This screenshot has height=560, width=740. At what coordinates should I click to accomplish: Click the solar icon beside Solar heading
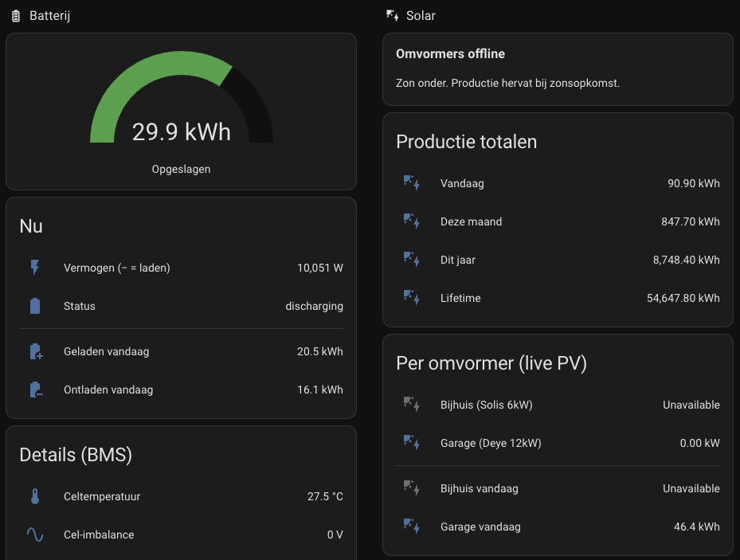[x=392, y=16]
